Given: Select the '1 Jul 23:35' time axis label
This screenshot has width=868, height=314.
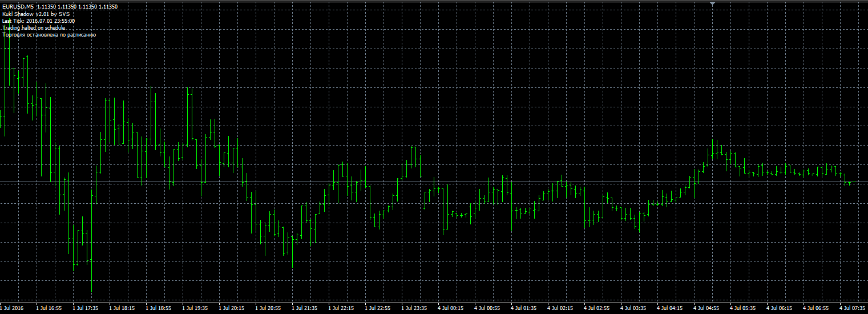Looking at the screenshot, I should pyautogui.click(x=414, y=308).
